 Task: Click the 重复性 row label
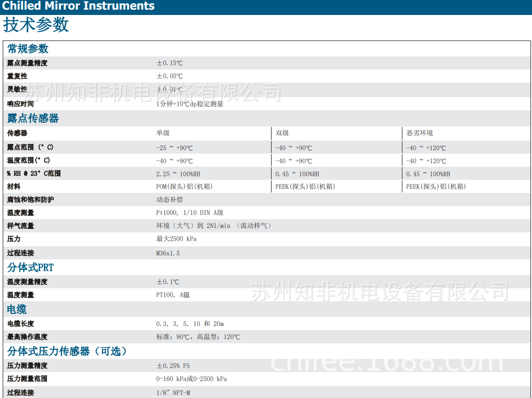coord(17,76)
